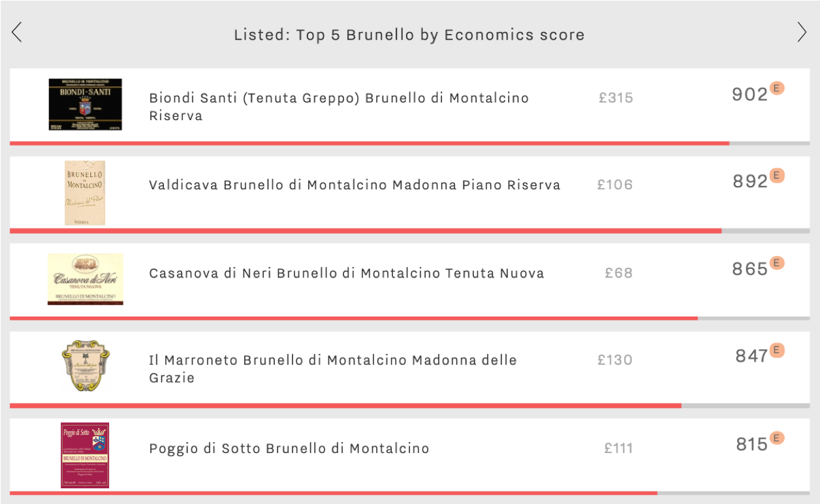Open Casanova di Neri Tenuta Nuova entry
The width and height of the screenshot is (820, 504).
pyautogui.click(x=347, y=273)
